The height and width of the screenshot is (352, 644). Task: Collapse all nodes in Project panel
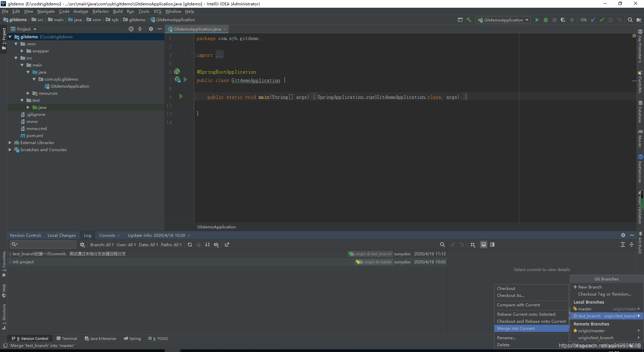click(140, 29)
